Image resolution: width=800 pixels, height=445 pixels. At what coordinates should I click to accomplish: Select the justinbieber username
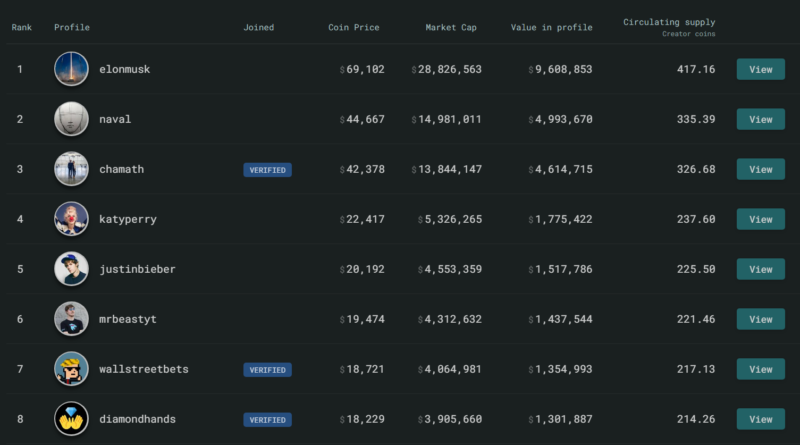pyautogui.click(x=137, y=269)
